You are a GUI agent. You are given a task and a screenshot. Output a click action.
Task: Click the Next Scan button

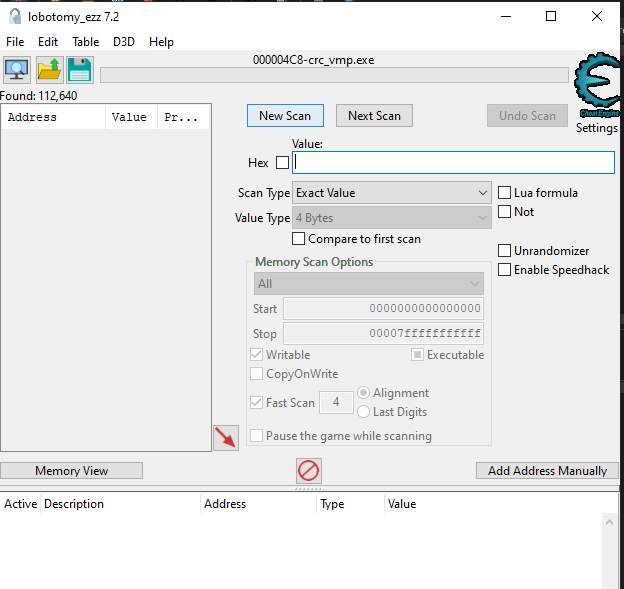pyautogui.click(x=374, y=116)
